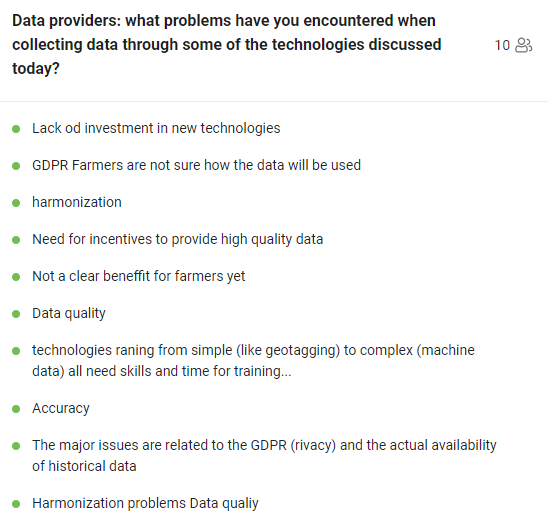Click green bullet next to 'harmonization'
Viewport: 548px width, 532px height.
point(16,203)
